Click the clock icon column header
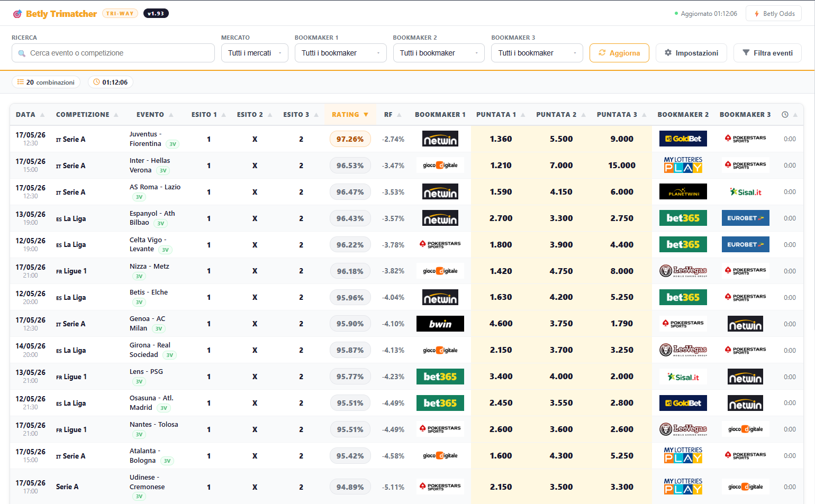The image size is (815, 504). pos(785,115)
